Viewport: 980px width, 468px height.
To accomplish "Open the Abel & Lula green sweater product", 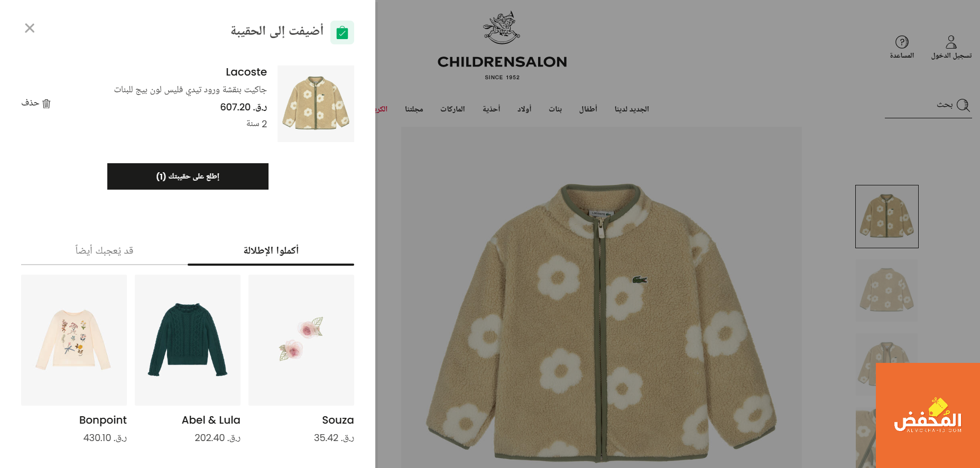I will coord(188,340).
